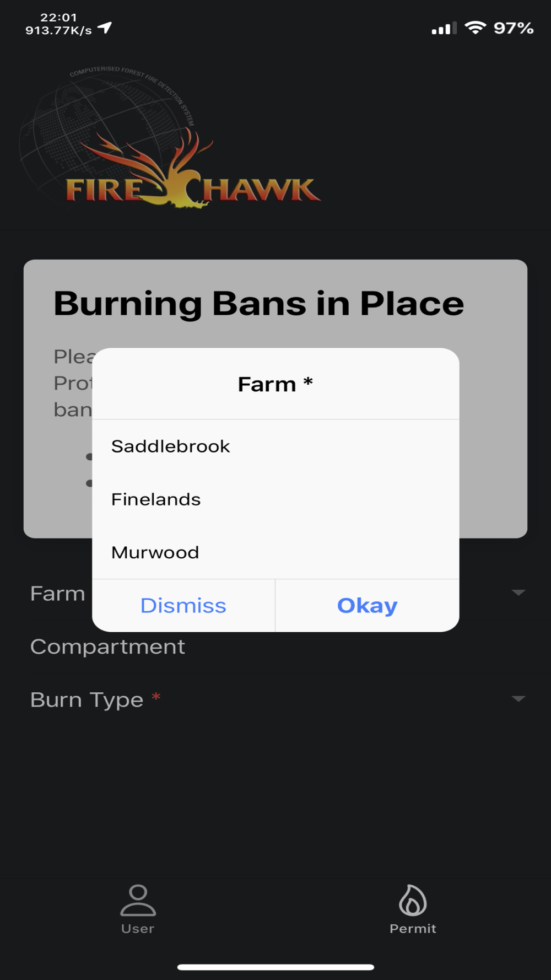
Task: Switch to the Permit tab label
Action: (x=413, y=929)
